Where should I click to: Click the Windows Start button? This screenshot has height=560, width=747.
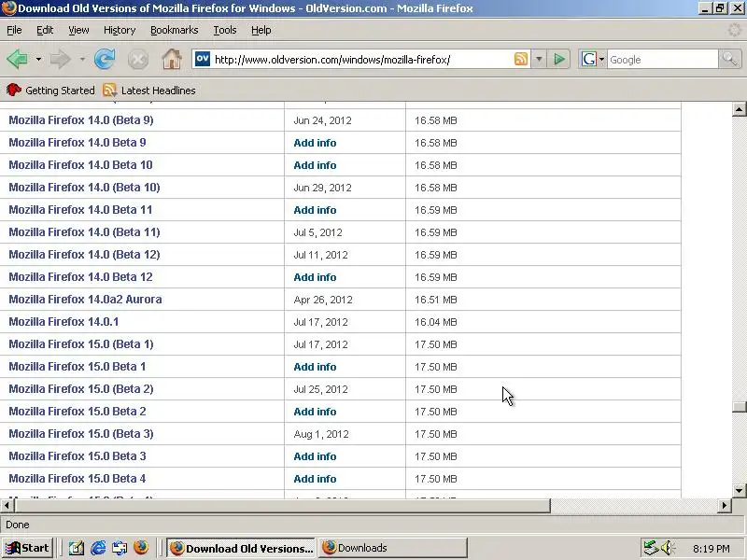(x=27, y=548)
